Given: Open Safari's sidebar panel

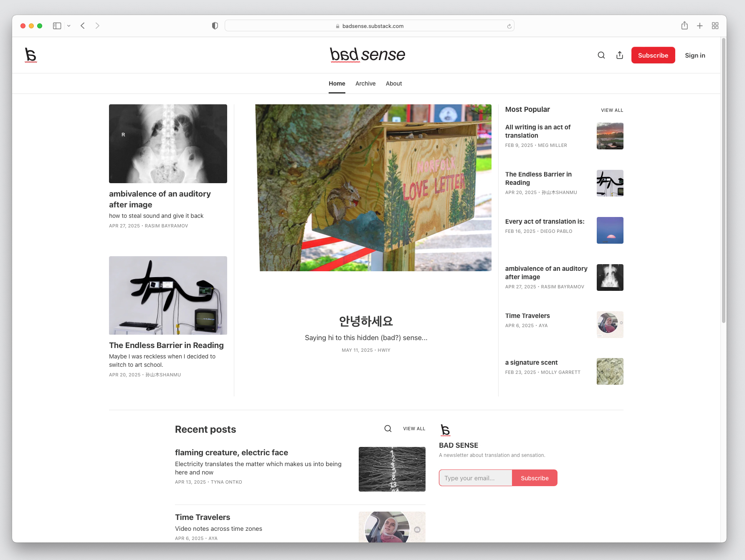Looking at the screenshot, I should click(57, 26).
